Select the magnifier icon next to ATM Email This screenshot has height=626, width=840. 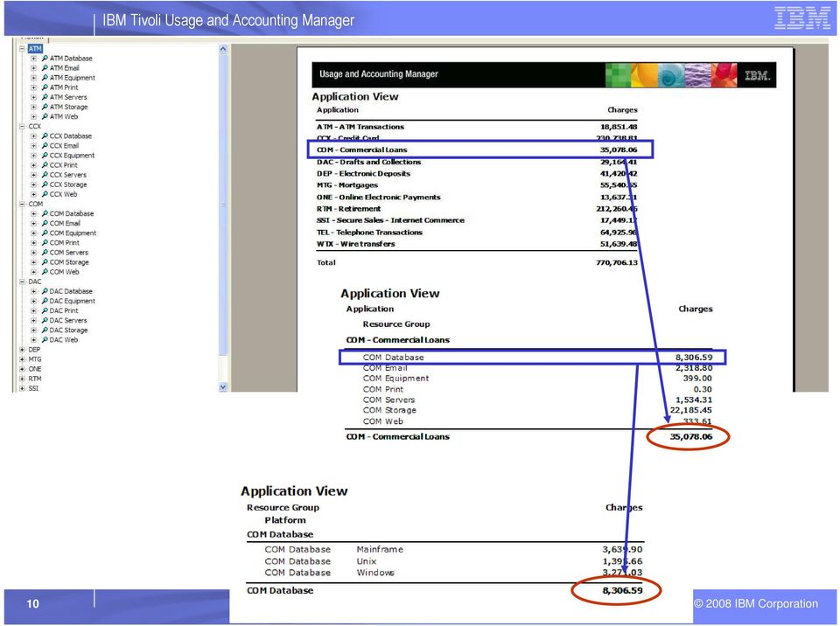click(45, 68)
